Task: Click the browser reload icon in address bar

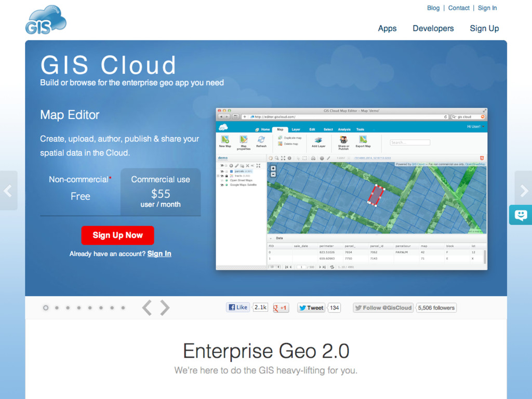Action: pos(445,117)
